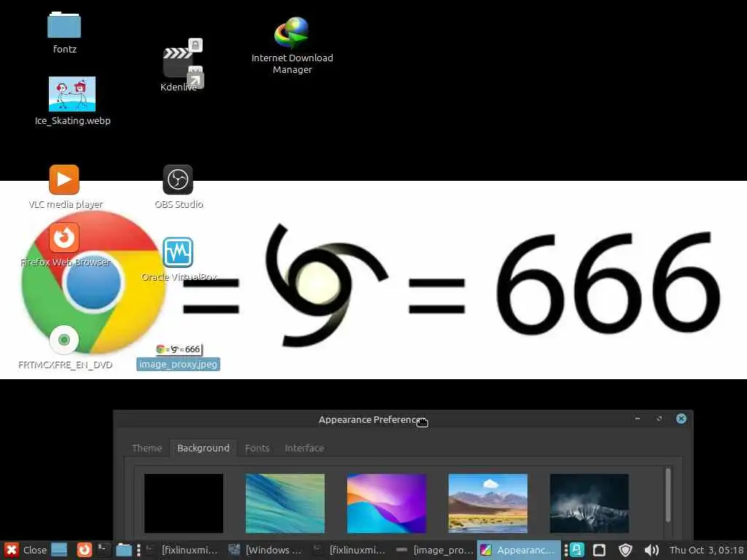Switch to [Windows ... taskbar window
The image size is (747, 560).
[266, 550]
